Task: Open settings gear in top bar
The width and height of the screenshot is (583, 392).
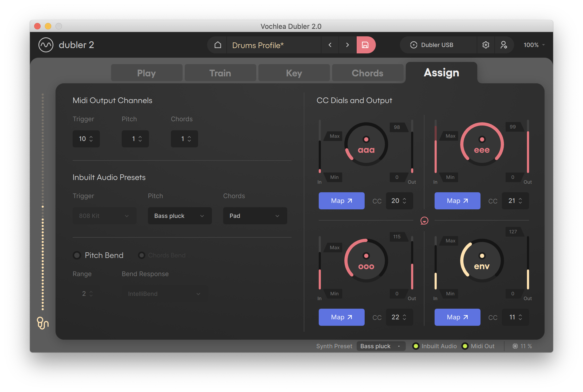Action: (486, 45)
